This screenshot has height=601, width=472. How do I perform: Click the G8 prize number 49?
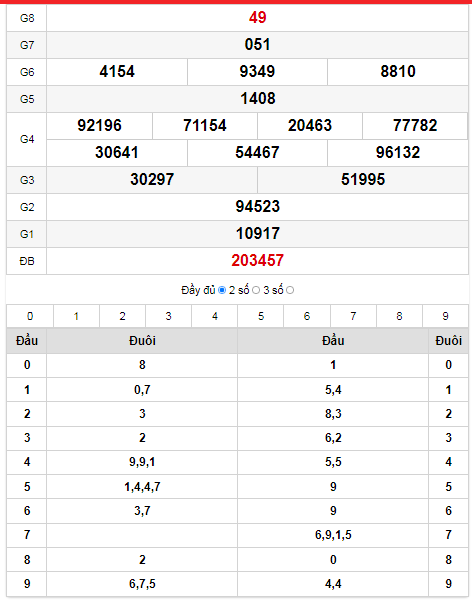[257, 18]
